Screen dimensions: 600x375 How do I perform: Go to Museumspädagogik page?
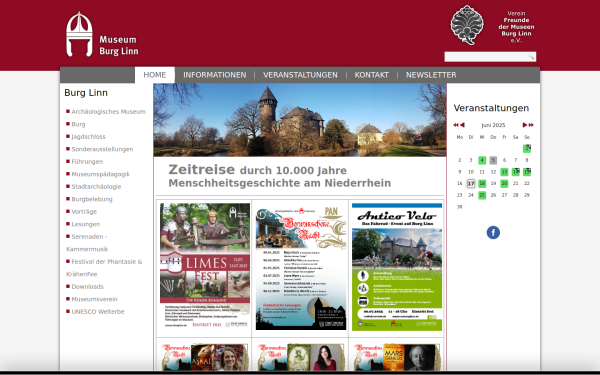101,174
